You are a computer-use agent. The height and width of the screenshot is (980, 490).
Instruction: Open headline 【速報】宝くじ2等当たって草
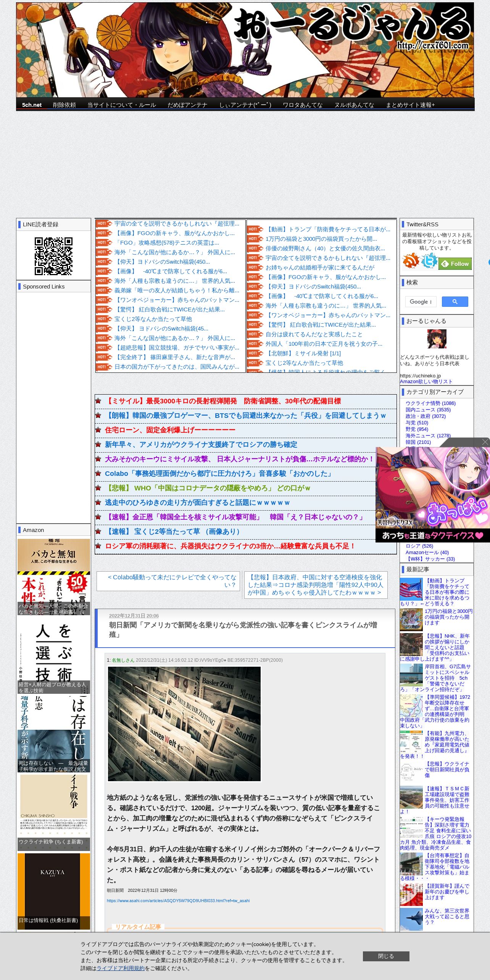174,532
